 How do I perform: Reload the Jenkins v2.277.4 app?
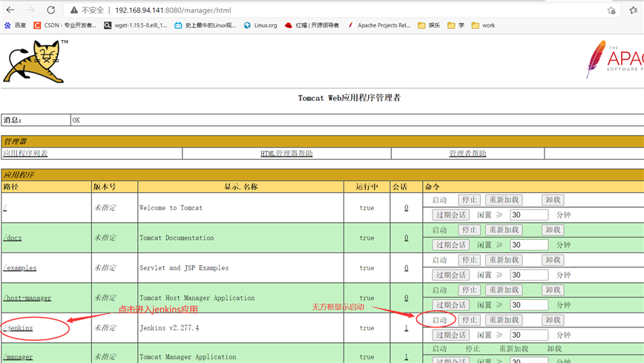pos(504,320)
